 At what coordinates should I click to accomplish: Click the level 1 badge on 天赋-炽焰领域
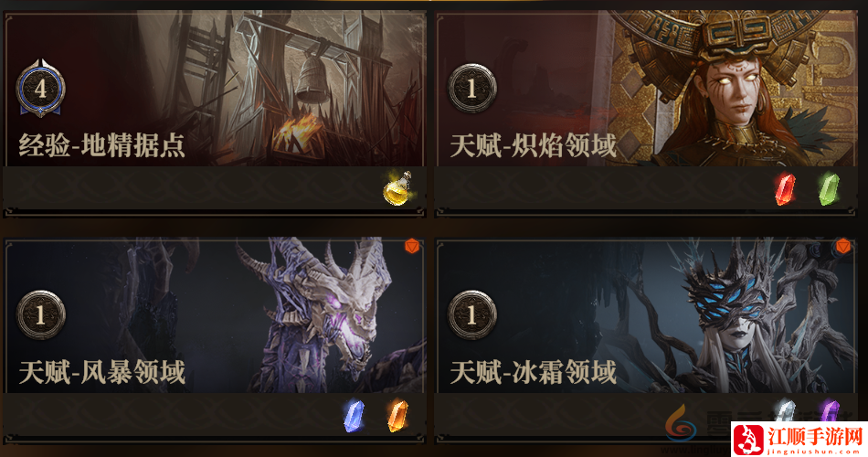point(471,89)
